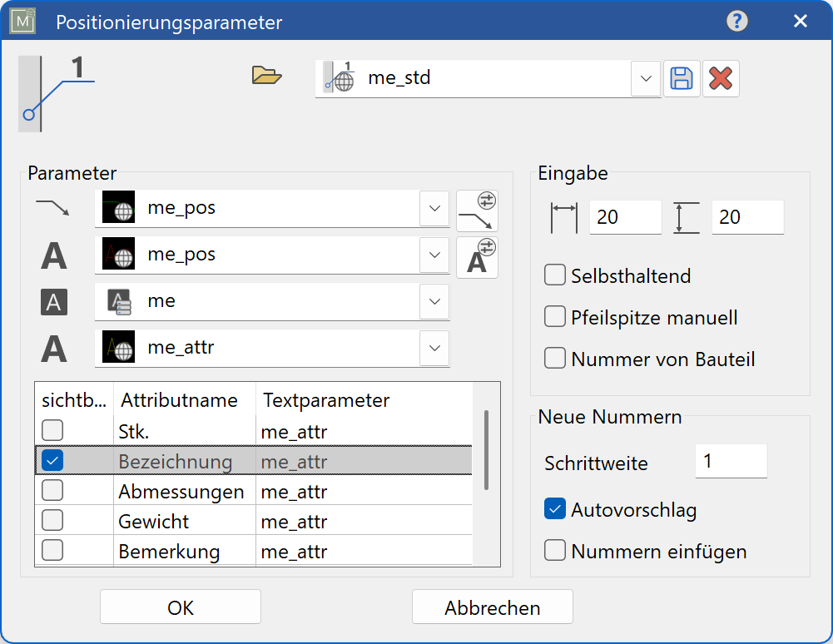
Task: Cancel the dialog using Abbrechen
Action: point(492,607)
